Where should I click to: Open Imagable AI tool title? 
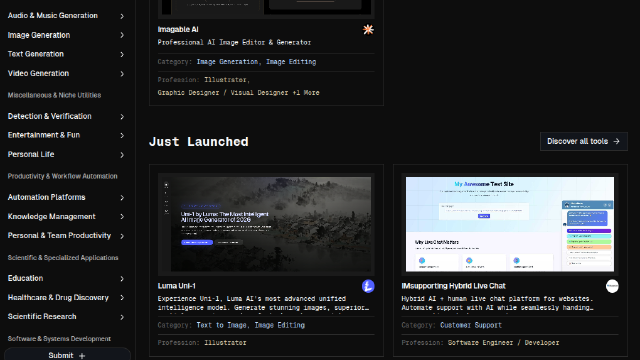[x=178, y=29]
